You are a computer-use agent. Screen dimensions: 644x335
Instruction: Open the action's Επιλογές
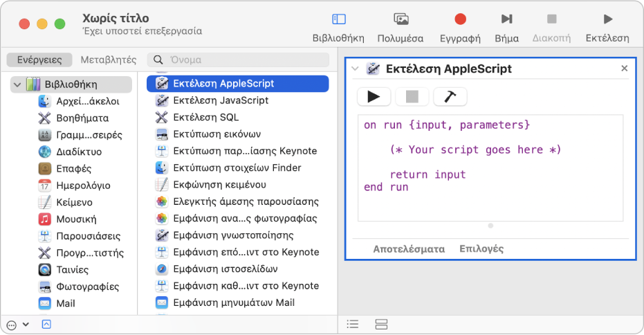(481, 248)
